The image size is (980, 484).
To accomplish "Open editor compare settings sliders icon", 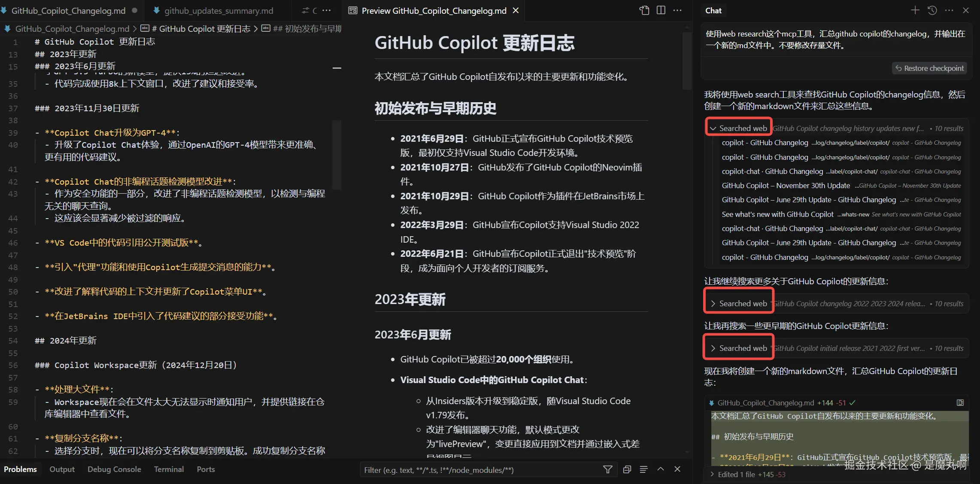I will [306, 10].
